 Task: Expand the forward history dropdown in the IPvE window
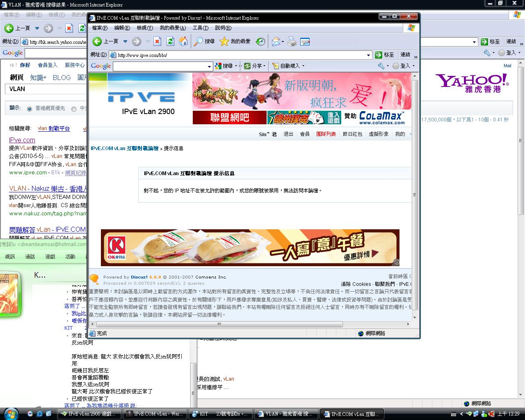tap(148, 41)
